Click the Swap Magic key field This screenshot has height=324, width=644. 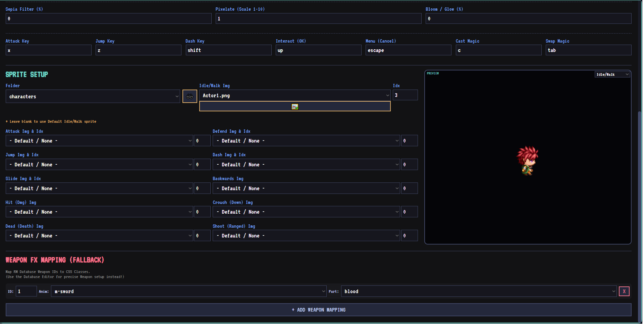pyautogui.click(x=589, y=50)
